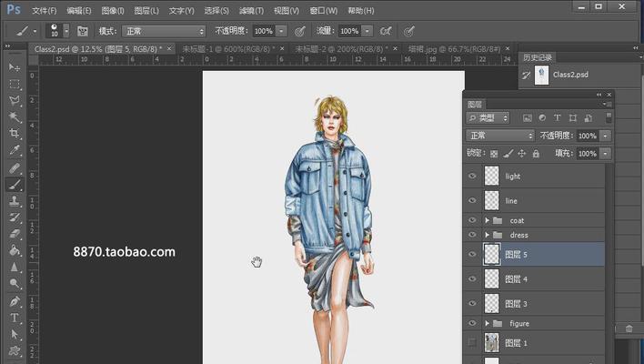Open the 图层(L) menu
The image size is (644, 364).
(146, 11)
